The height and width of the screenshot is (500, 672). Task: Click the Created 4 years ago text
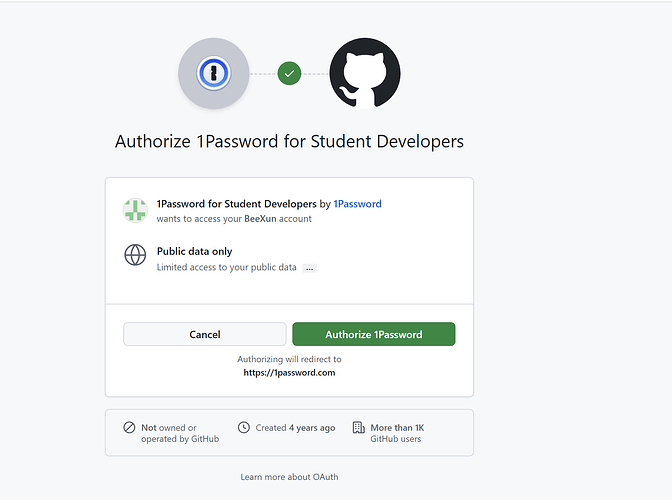(x=295, y=428)
